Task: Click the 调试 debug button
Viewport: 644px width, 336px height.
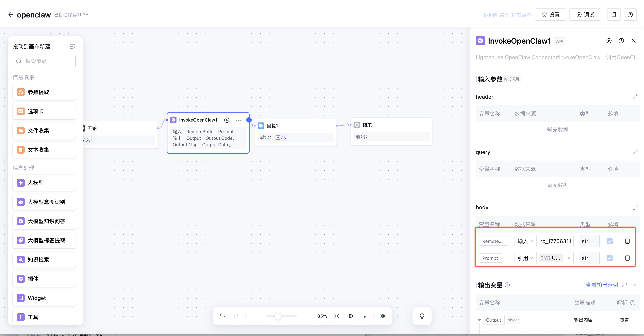Action: coord(585,15)
